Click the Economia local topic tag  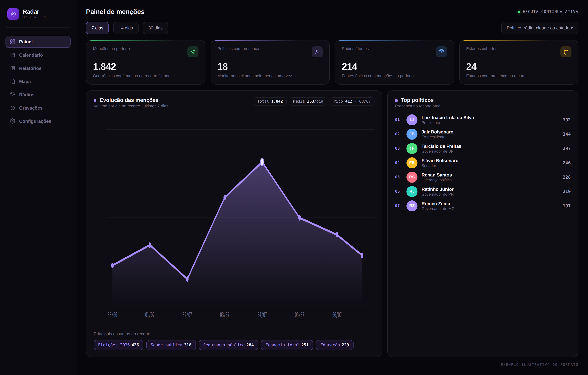point(287,345)
